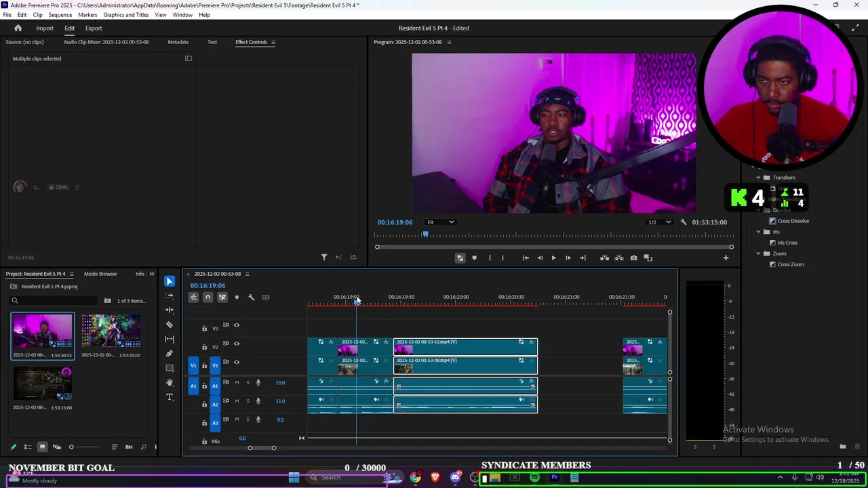The image size is (868, 488).
Task: Toggle V2 track visibility eye
Action: click(x=237, y=344)
